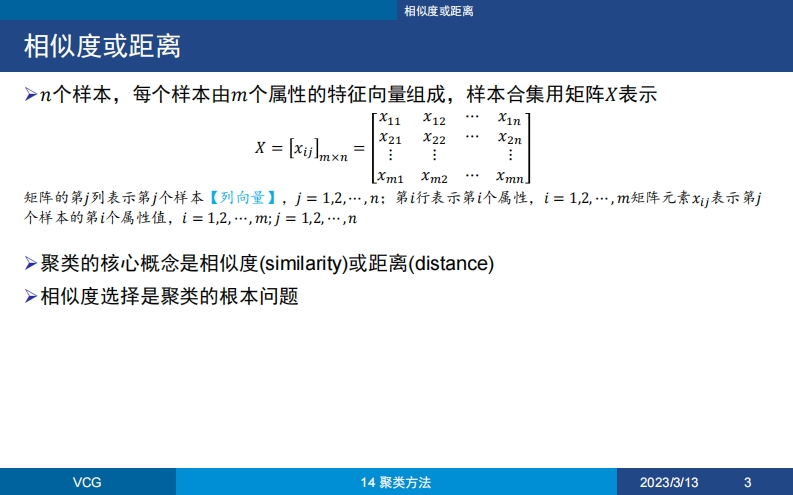Click the first bullet arrow before n个样本
Screen dimensions: 793x495
pyautogui.click(x=30, y=95)
